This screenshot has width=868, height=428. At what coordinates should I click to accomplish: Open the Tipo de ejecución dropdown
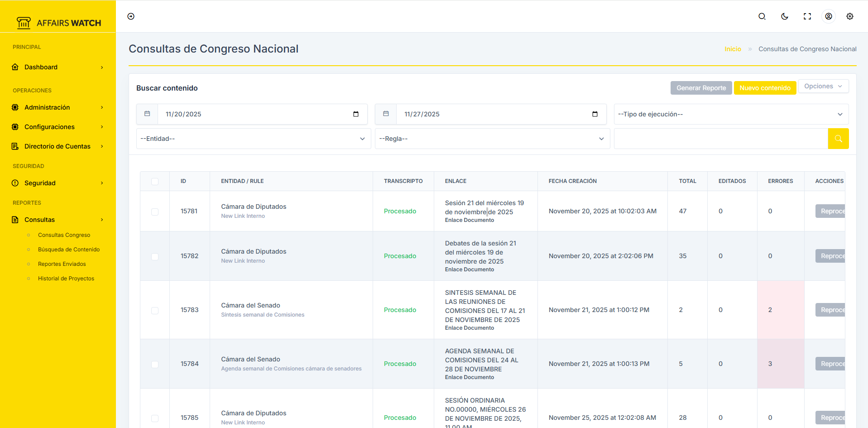click(731, 114)
